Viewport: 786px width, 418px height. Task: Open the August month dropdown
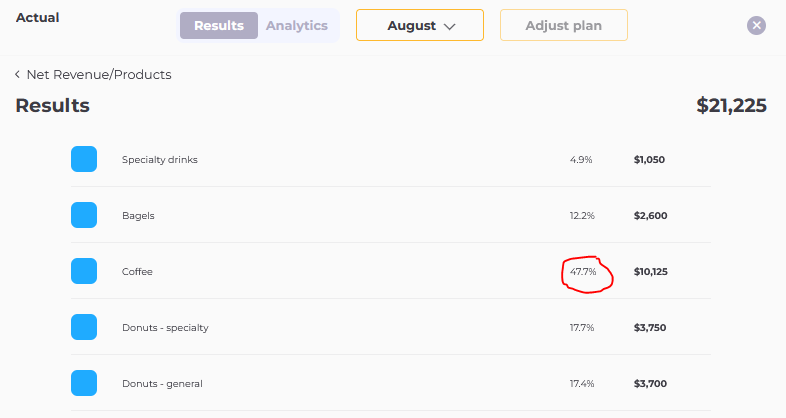pos(420,26)
